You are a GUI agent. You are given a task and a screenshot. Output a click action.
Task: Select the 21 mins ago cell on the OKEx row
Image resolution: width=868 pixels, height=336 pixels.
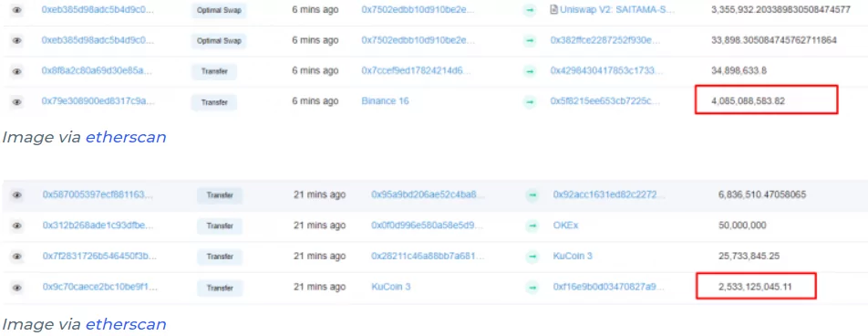click(319, 226)
